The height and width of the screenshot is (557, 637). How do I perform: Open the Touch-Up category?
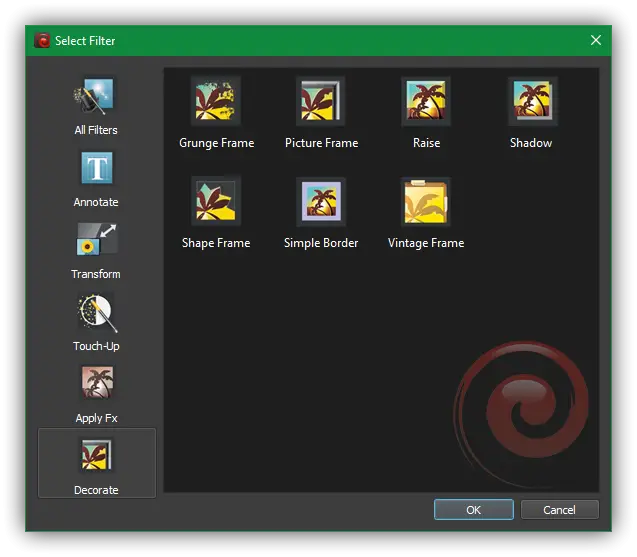click(x=96, y=314)
